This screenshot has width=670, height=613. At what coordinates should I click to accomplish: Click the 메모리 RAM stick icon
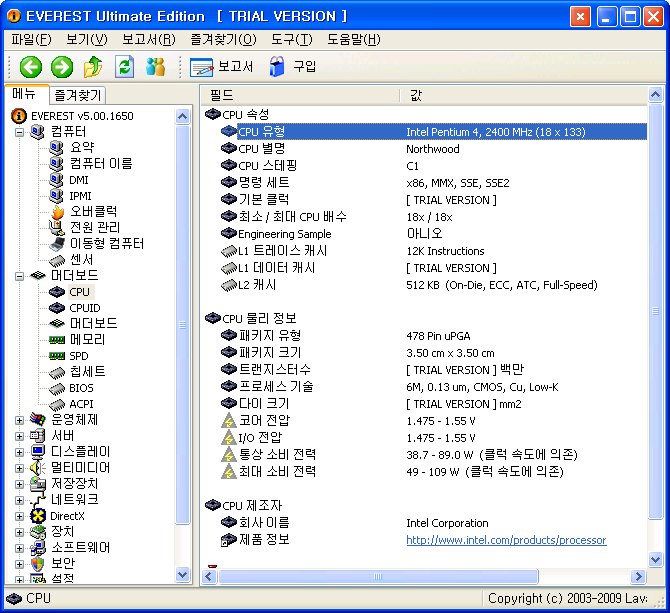(57, 340)
